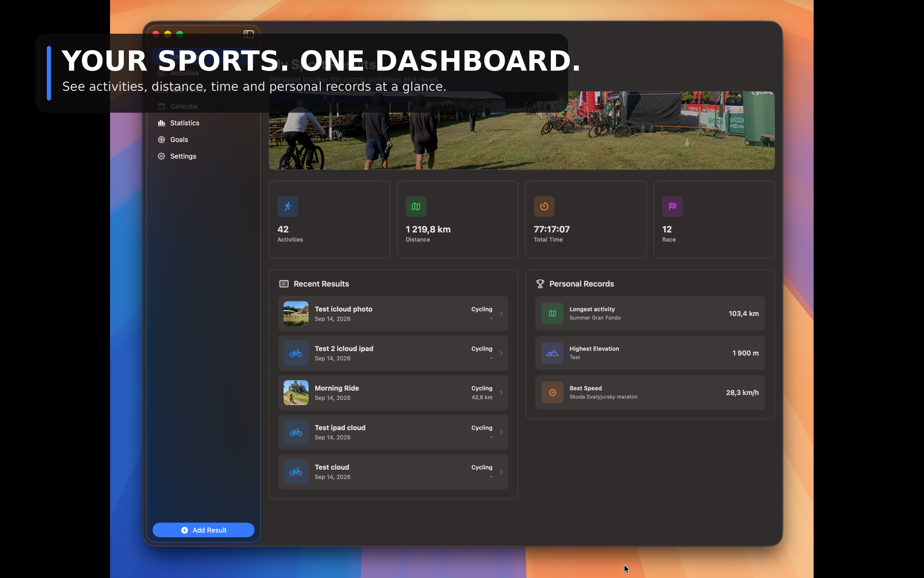924x578 pixels.
Task: Toggle the sidebar with the panel icon
Action: pos(249,34)
